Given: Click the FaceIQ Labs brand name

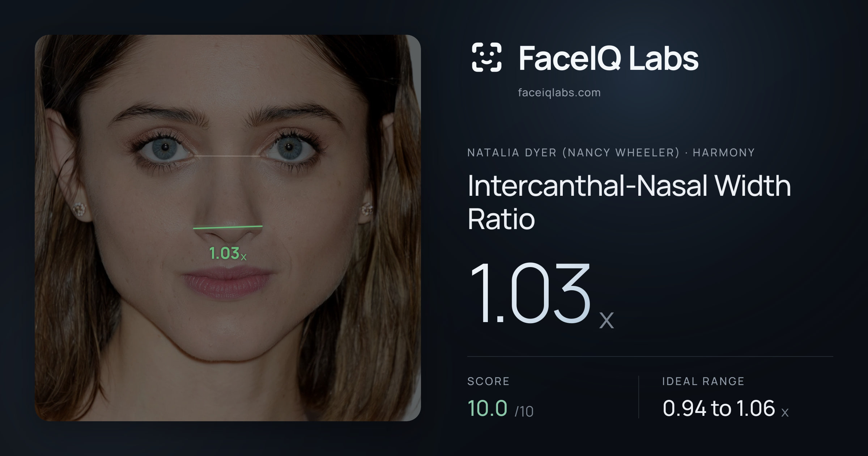Looking at the screenshot, I should (x=608, y=58).
